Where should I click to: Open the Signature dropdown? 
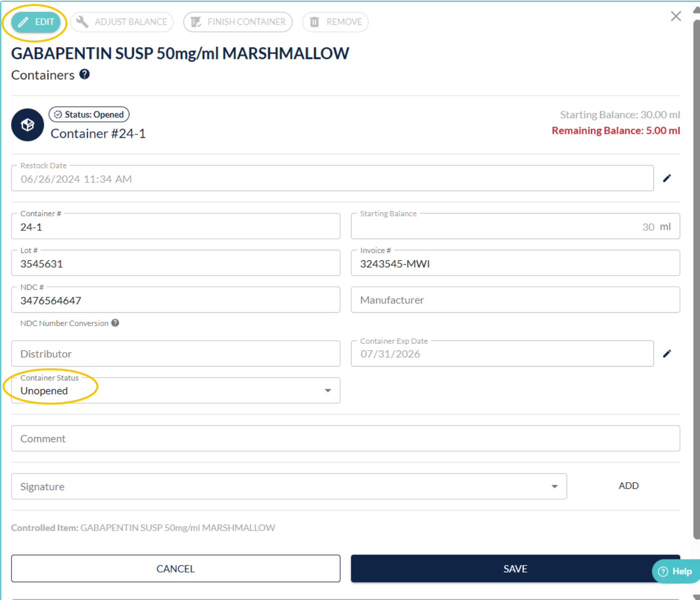point(289,487)
